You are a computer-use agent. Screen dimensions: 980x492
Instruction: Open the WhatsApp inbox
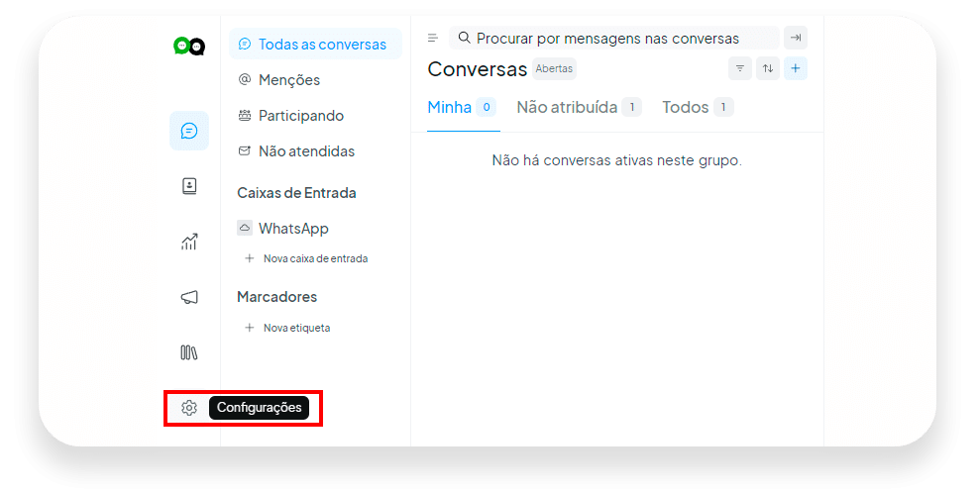(x=283, y=229)
